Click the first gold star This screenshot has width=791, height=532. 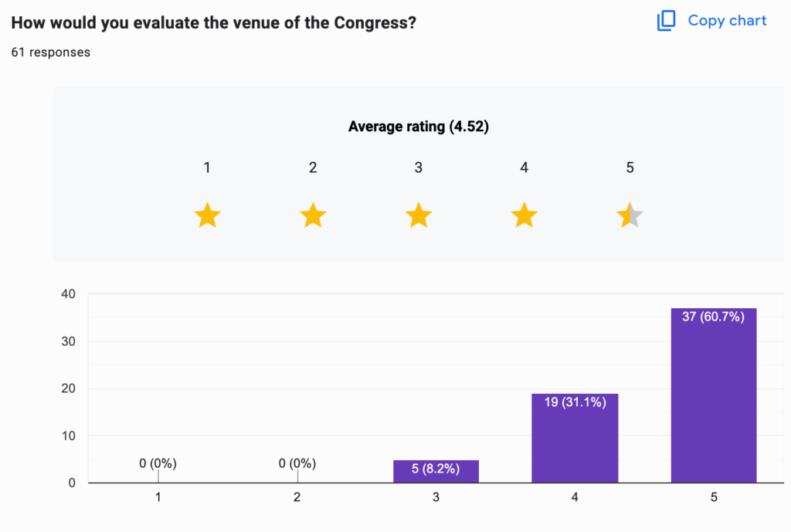tap(207, 215)
